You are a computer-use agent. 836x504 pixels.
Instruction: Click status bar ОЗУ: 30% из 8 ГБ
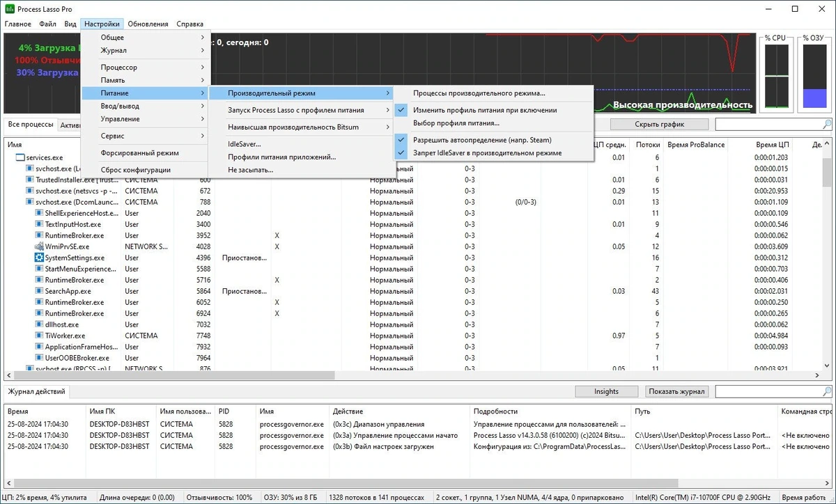(x=290, y=498)
